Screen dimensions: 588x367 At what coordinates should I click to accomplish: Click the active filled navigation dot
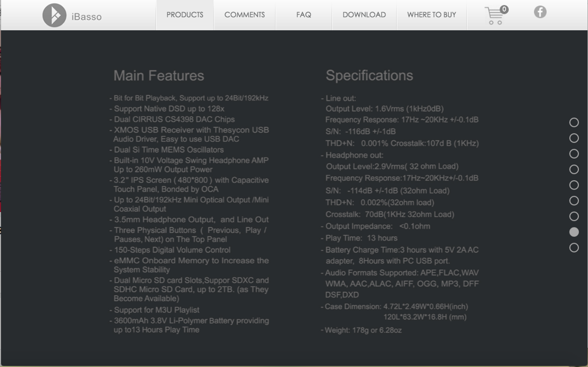[x=573, y=232]
